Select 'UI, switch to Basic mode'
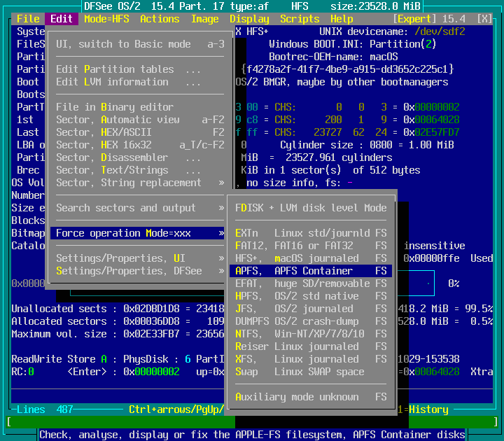The width and height of the screenshot is (504, 441). pos(140,44)
